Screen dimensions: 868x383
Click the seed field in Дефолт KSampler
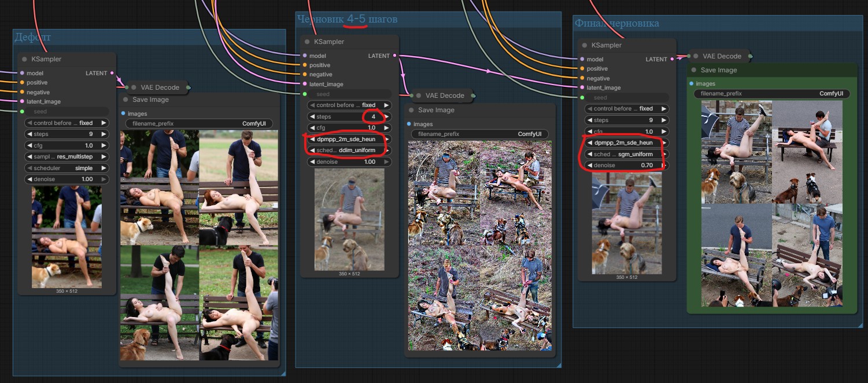(x=67, y=111)
